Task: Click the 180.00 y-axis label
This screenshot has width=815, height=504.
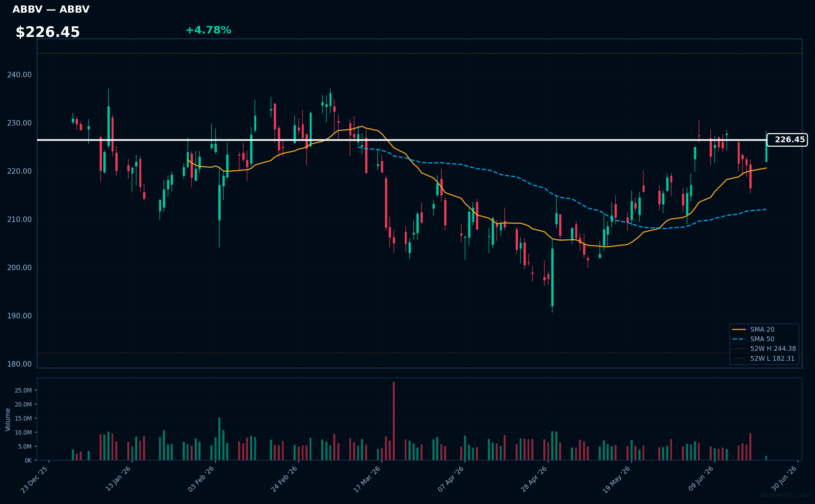Action: 19,364
